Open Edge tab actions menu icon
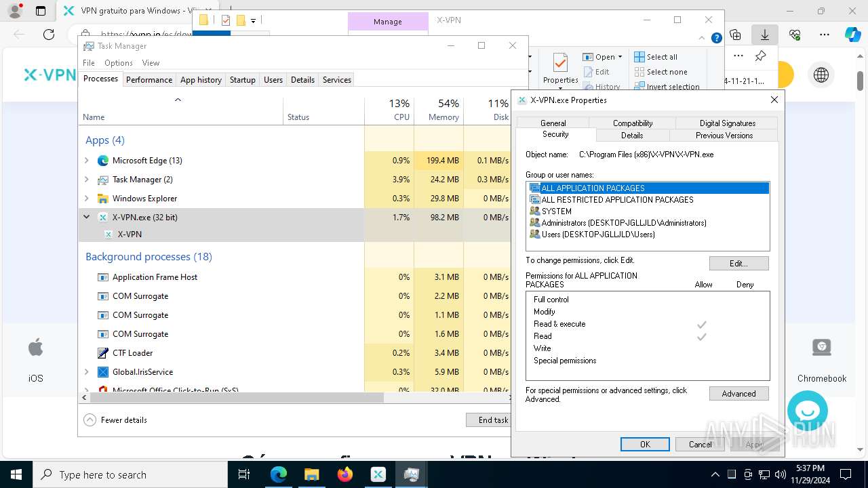Viewport: 868px width, 488px height. point(41,11)
